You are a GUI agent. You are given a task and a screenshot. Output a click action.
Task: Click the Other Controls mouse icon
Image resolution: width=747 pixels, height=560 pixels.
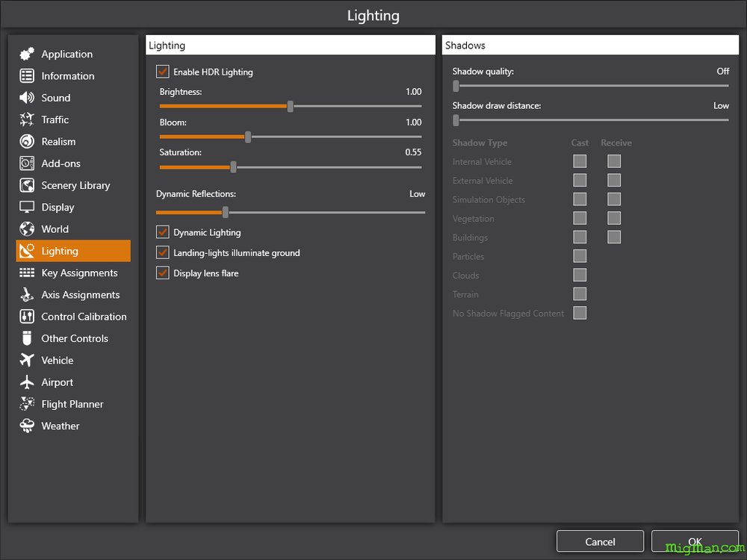click(27, 338)
